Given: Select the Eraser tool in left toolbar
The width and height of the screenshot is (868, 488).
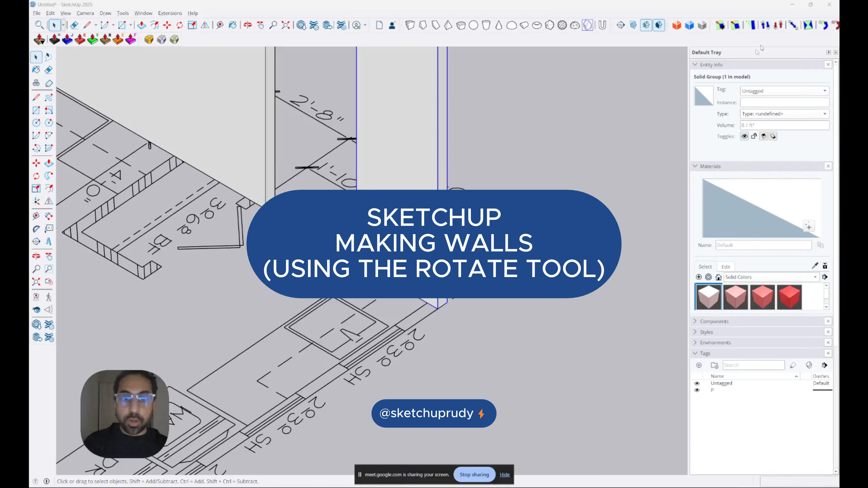Looking at the screenshot, I should [x=49, y=70].
